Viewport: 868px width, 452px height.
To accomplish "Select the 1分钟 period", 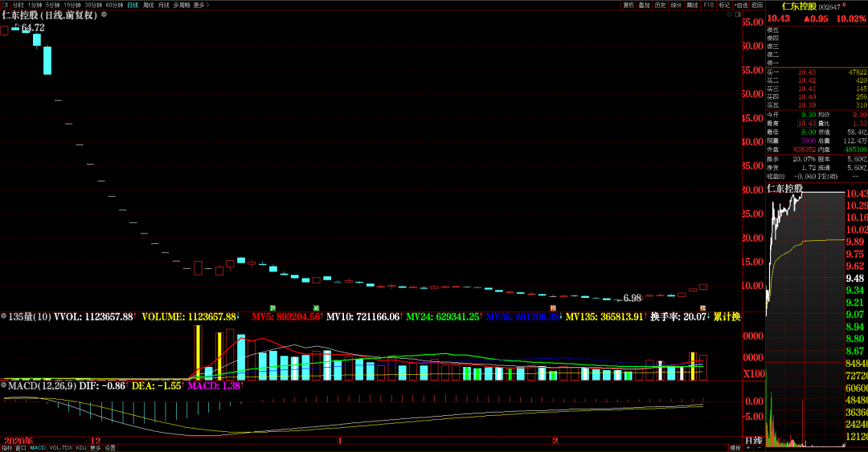I will [35, 5].
